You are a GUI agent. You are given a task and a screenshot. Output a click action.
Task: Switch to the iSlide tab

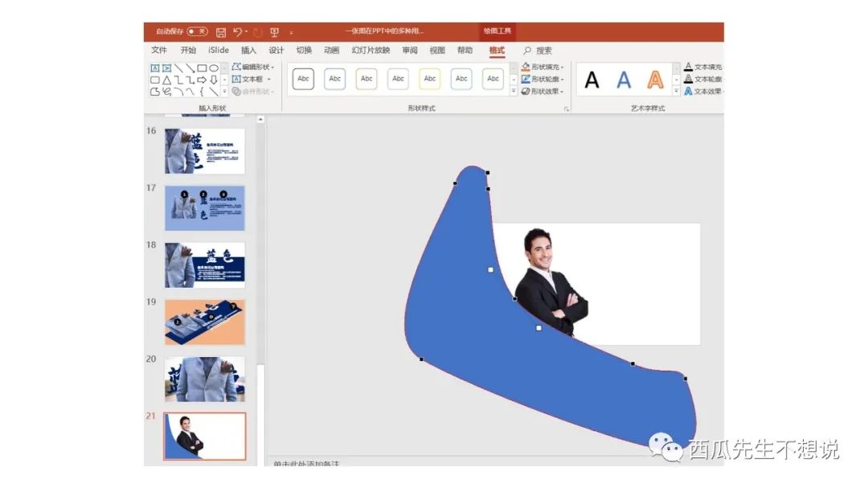219,51
